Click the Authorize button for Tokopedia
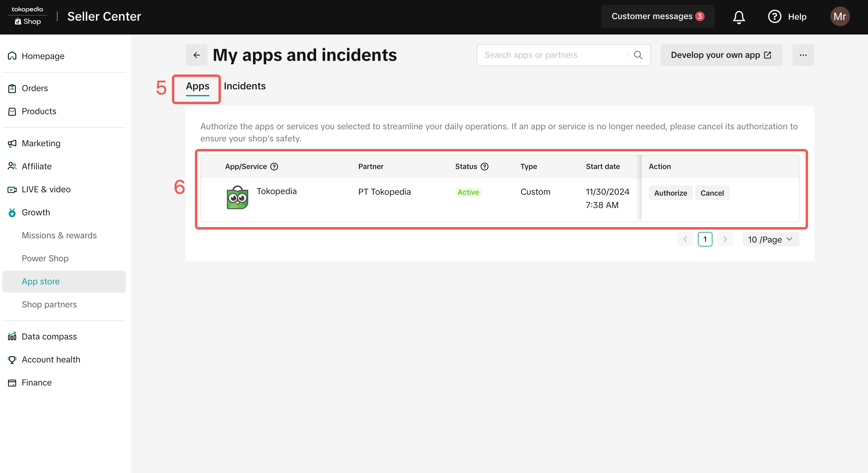This screenshot has width=868, height=473. (x=670, y=193)
